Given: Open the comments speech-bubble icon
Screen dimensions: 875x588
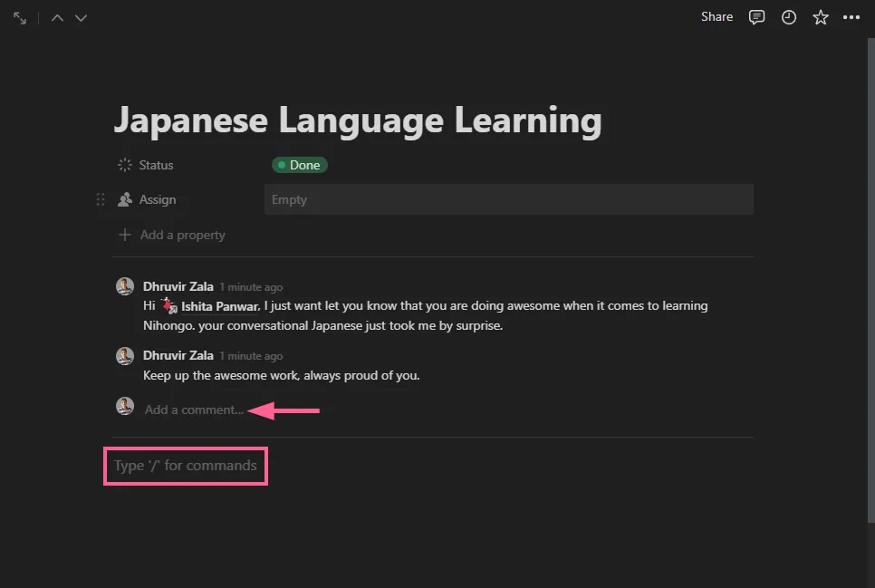Looking at the screenshot, I should (756, 17).
